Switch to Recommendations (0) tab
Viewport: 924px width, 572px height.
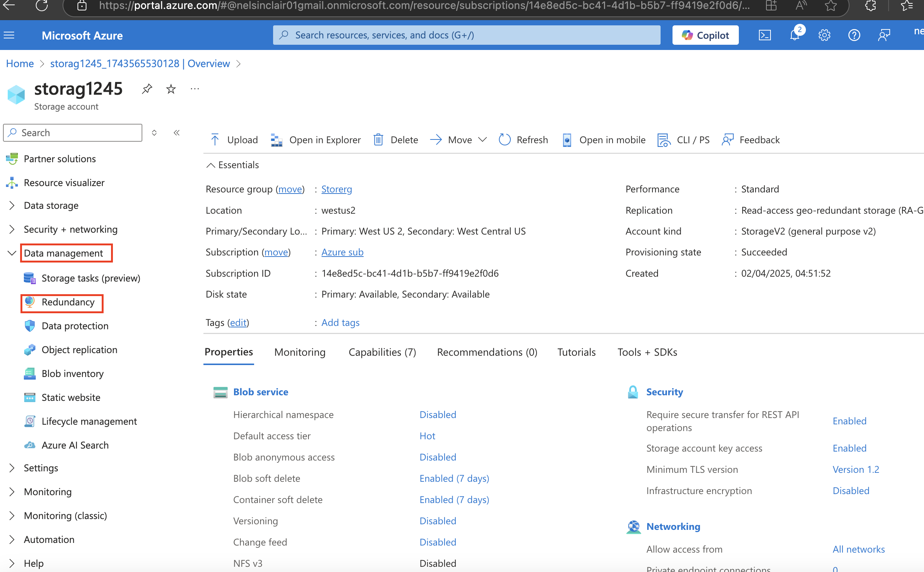[487, 352]
